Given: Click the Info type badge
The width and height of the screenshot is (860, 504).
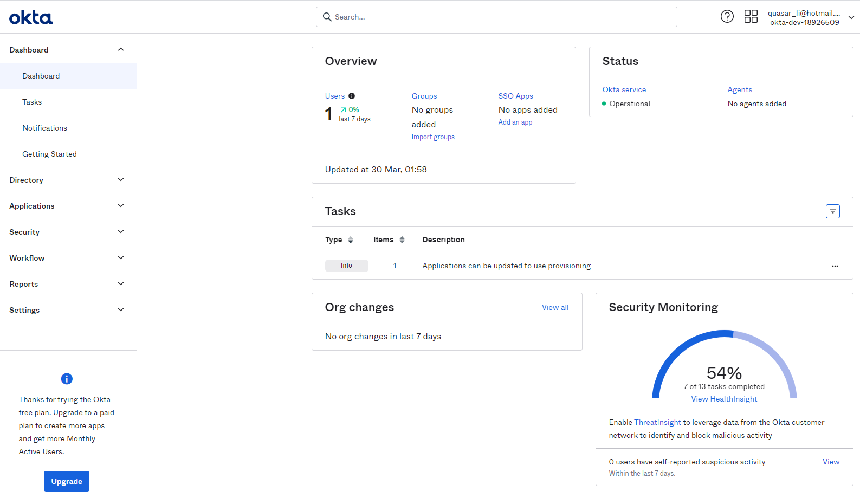Looking at the screenshot, I should click(x=346, y=266).
